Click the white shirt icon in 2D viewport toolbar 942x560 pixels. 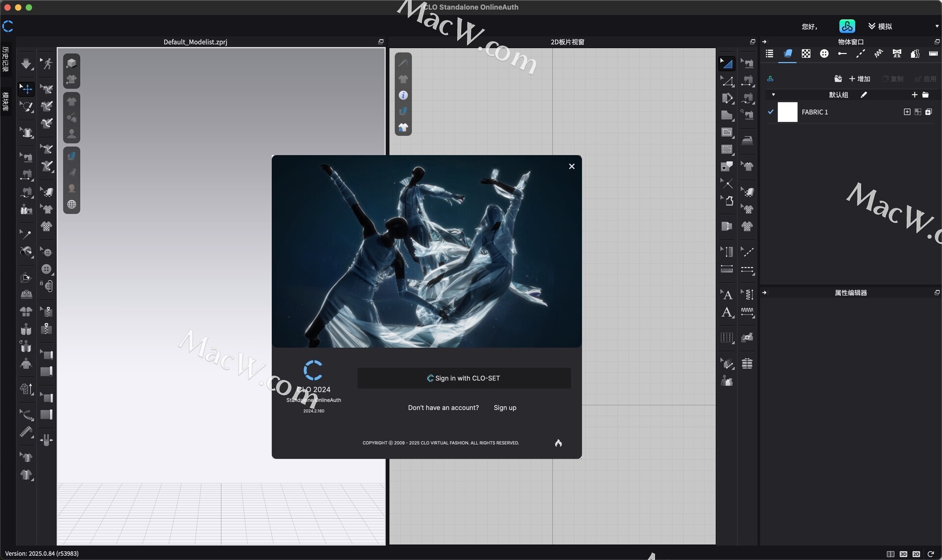pyautogui.click(x=403, y=127)
